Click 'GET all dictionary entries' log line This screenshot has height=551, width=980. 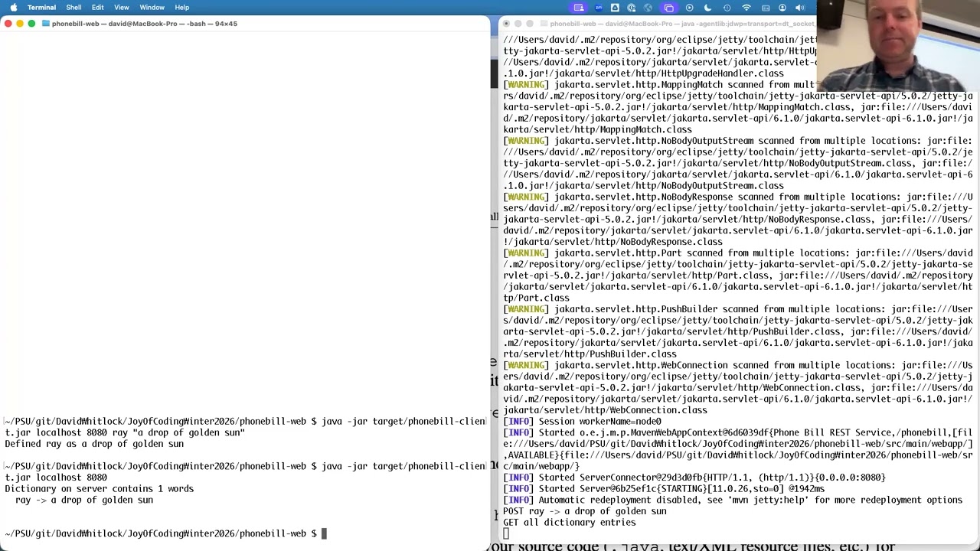(570, 522)
